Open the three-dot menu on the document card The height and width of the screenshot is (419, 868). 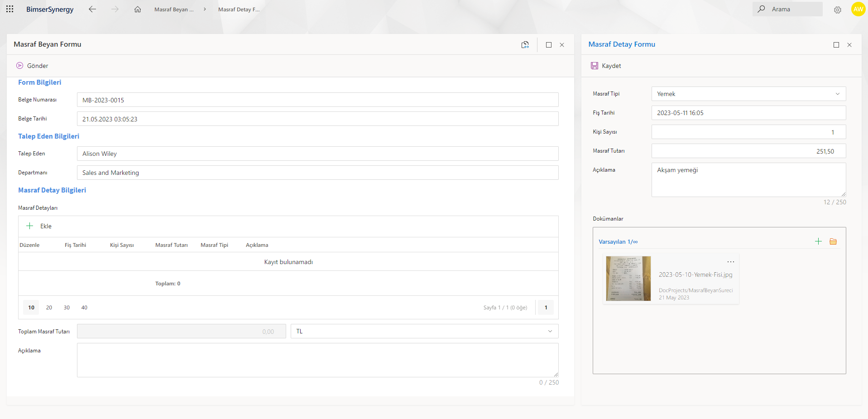tap(731, 262)
